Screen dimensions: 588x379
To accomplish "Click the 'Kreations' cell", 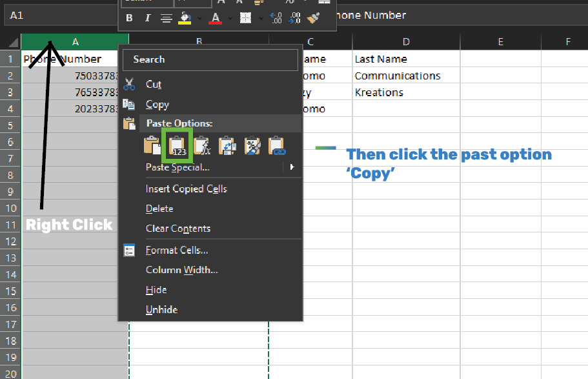I will (406, 92).
